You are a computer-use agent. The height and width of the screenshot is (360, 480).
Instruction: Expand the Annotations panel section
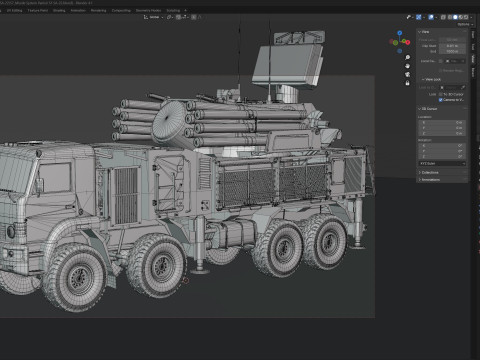(x=429, y=179)
